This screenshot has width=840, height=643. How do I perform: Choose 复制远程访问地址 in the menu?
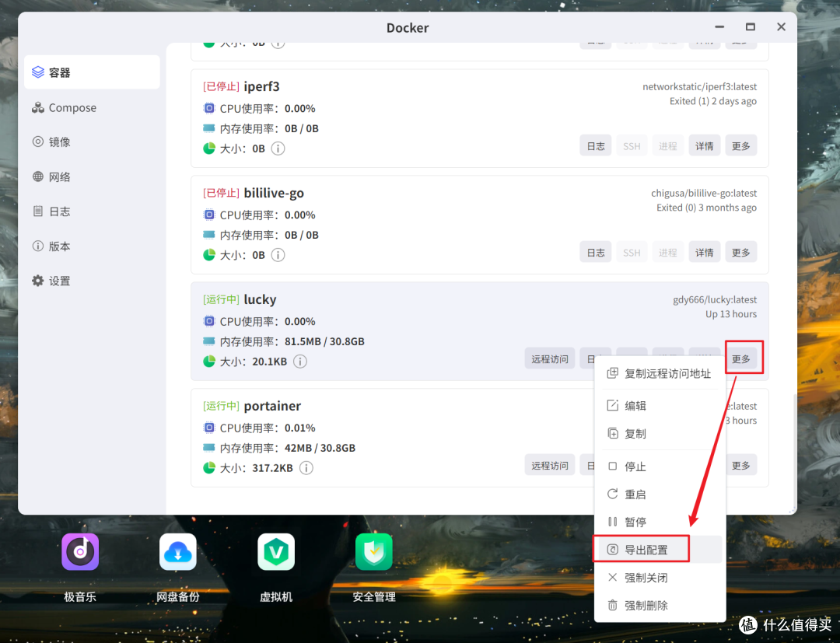pos(660,374)
